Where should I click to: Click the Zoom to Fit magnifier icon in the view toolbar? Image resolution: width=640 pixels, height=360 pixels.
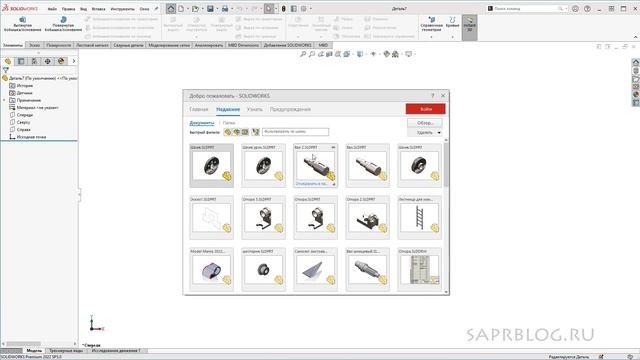[x=303, y=54]
